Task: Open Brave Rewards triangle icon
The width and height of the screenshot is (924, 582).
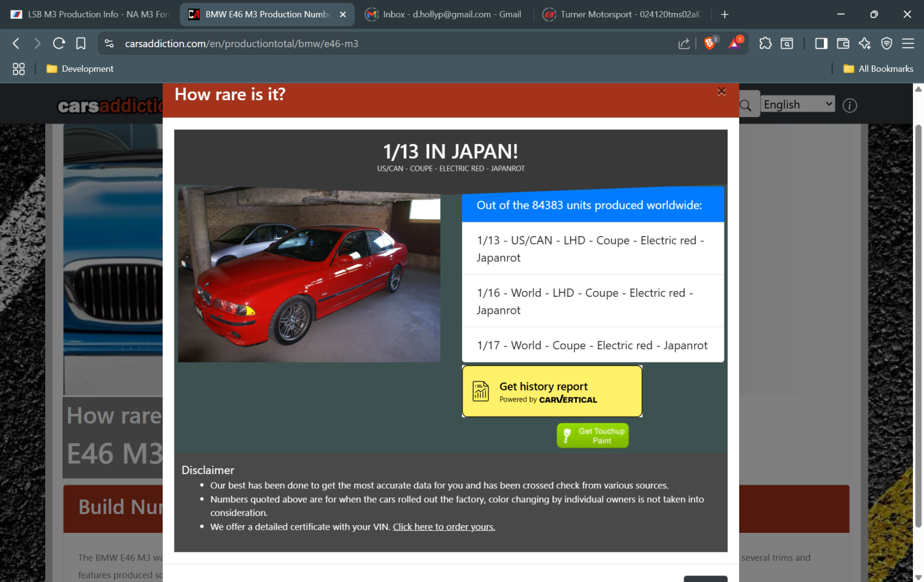Action: (x=735, y=43)
